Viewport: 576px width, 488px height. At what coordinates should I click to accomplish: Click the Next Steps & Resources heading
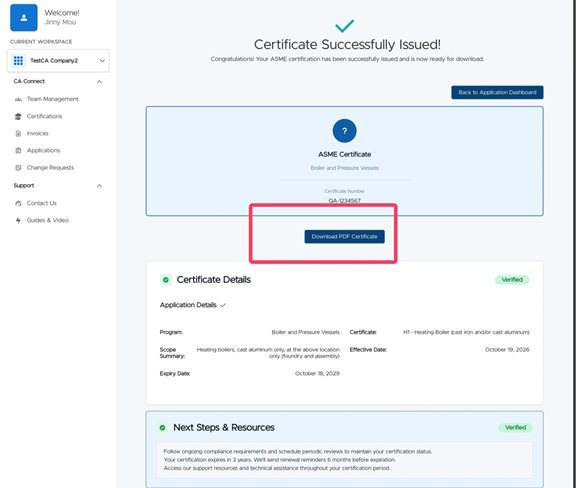click(224, 428)
